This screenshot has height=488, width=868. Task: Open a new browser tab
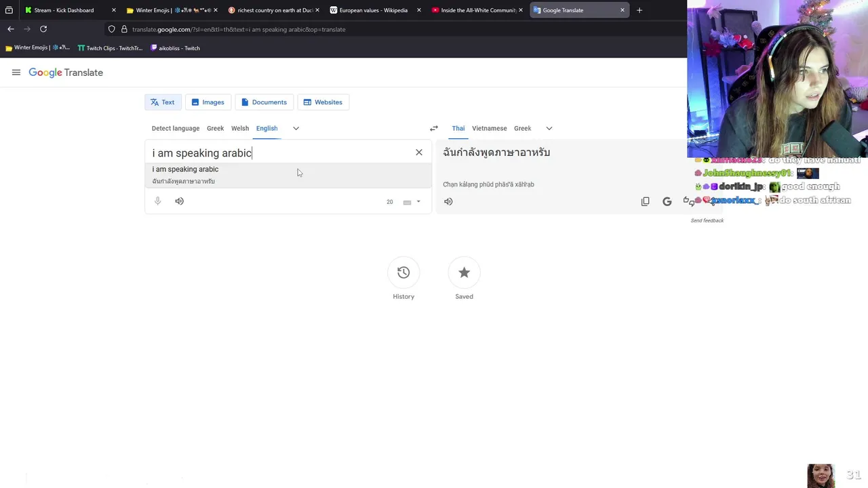coord(639,10)
